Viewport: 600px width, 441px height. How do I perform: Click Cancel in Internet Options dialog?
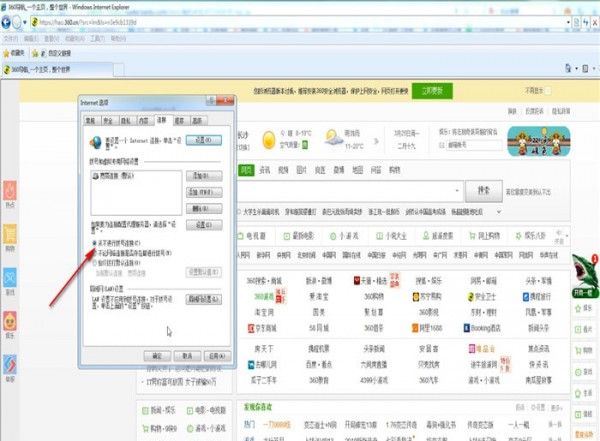[187, 356]
